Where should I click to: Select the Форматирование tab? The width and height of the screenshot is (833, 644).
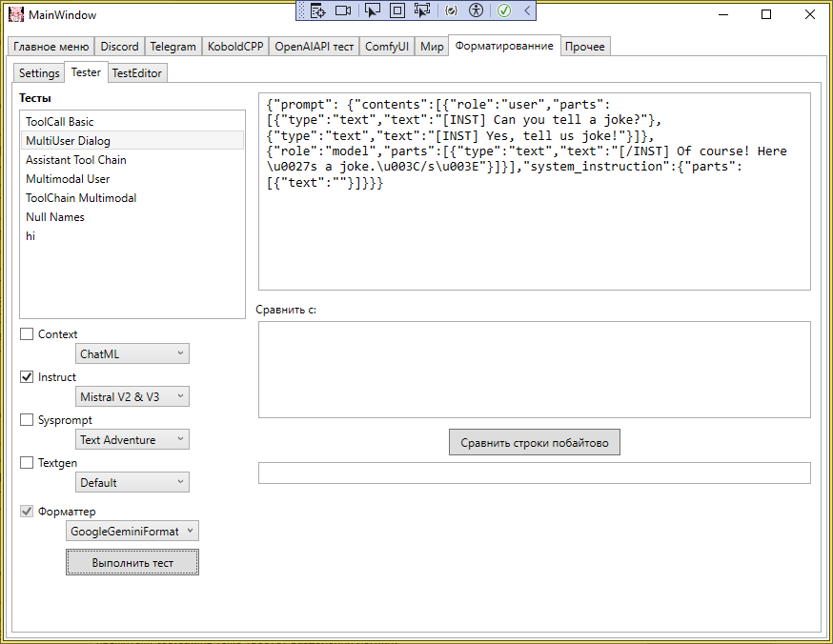[504, 46]
